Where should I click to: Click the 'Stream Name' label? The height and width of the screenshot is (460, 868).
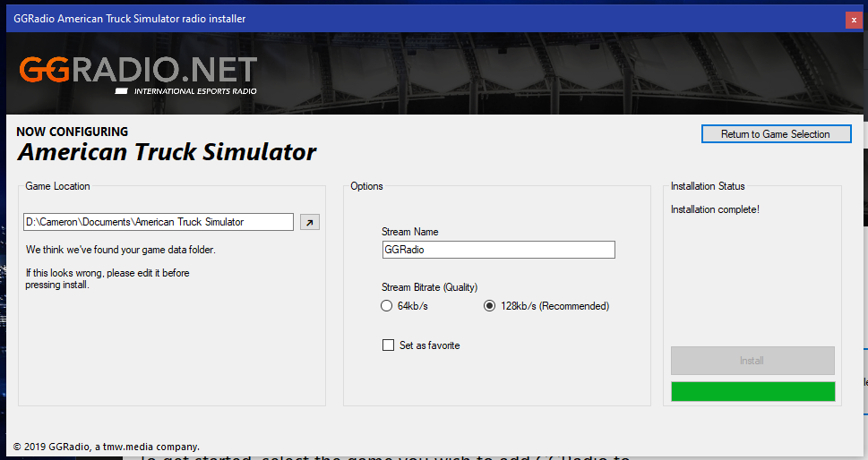tap(409, 232)
